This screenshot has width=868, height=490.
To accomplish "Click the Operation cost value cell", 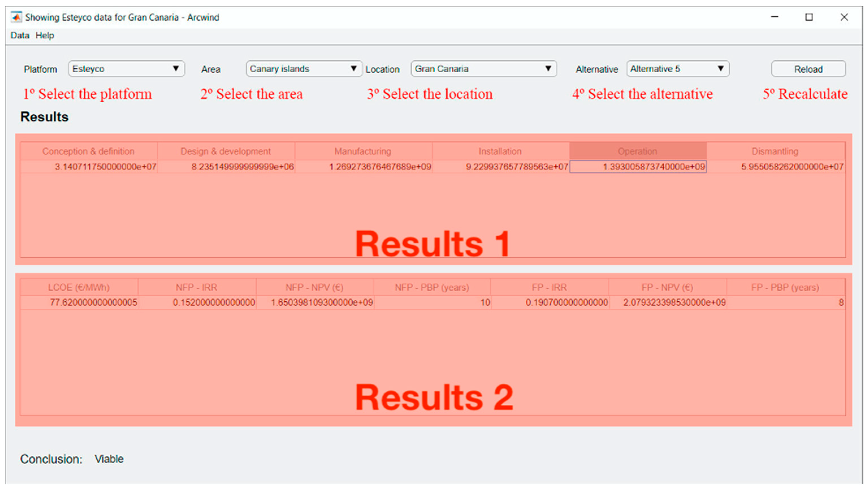I will (x=638, y=167).
